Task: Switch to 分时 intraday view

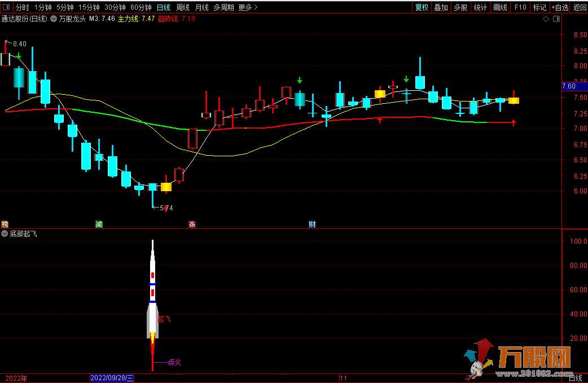Action: pyautogui.click(x=22, y=7)
